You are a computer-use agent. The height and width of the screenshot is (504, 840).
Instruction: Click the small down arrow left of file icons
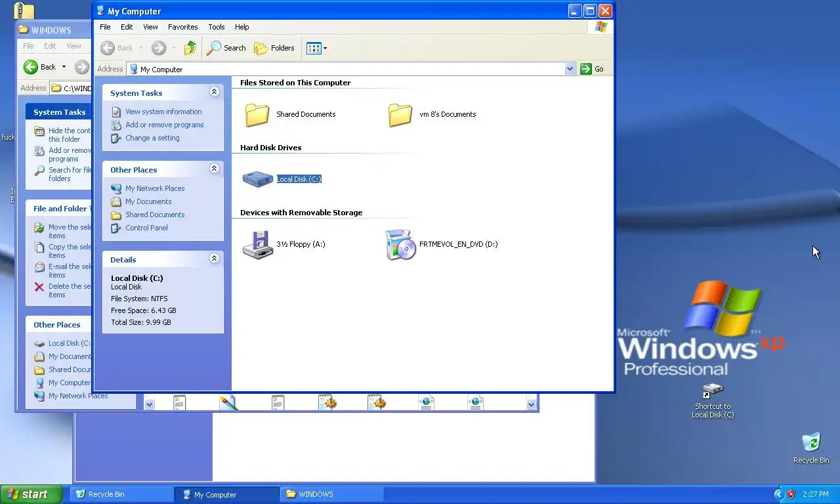(x=149, y=404)
